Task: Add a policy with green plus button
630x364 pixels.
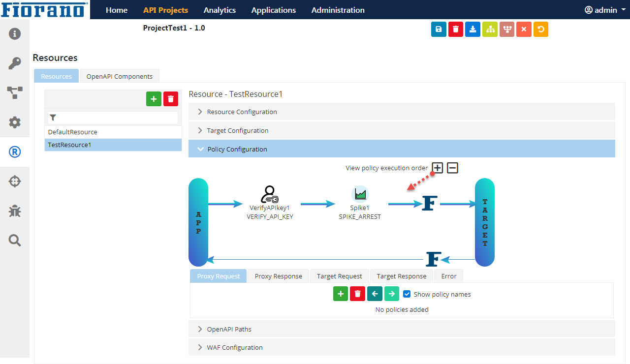Action: coord(341,294)
